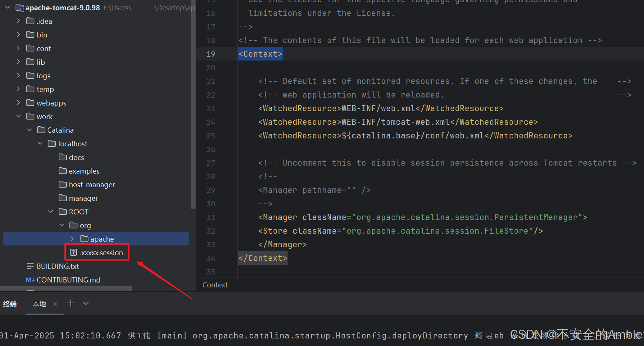Click the conf folder icon

[30, 48]
